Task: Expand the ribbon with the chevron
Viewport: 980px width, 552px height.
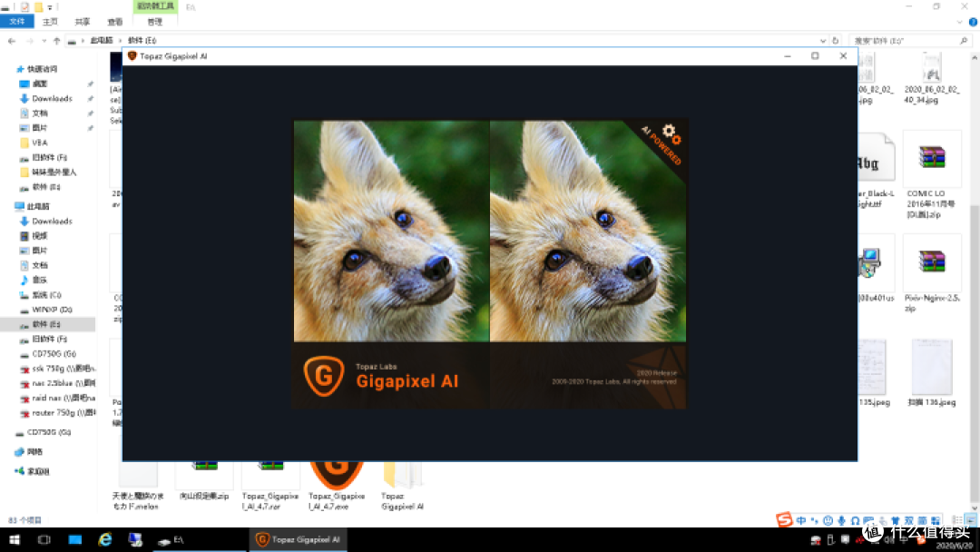Action: (x=959, y=22)
